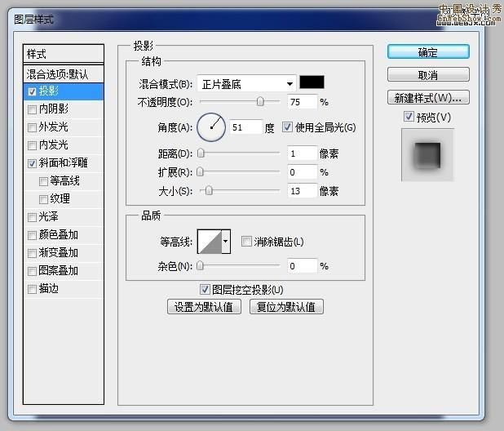Enable the 光泽 satin checkbox
The height and width of the screenshot is (431, 504).
tap(32, 217)
